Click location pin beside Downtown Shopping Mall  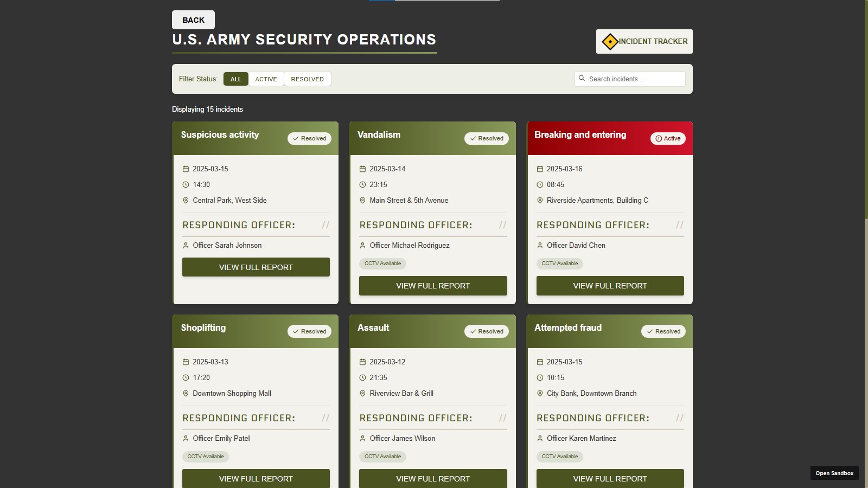click(186, 394)
